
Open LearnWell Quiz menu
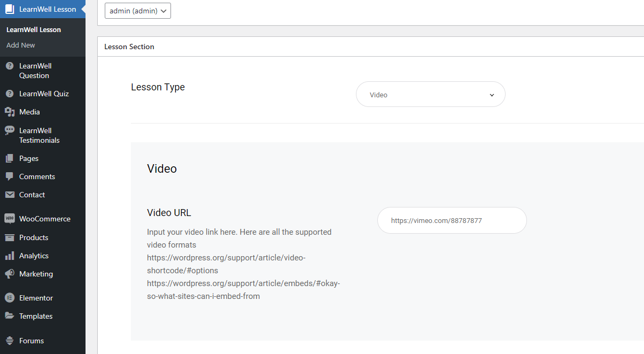coord(44,94)
